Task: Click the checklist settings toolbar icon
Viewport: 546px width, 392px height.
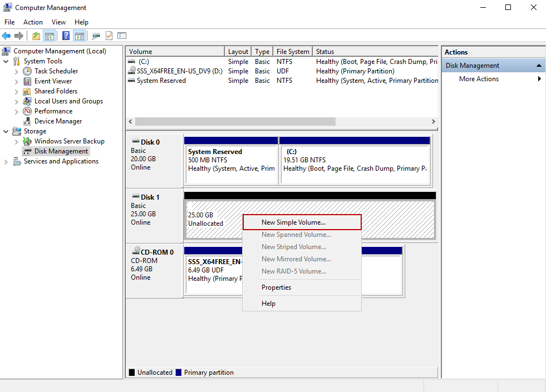Action: [122, 36]
